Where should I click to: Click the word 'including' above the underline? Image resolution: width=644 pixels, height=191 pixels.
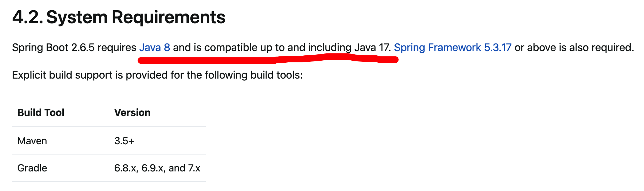(330, 48)
